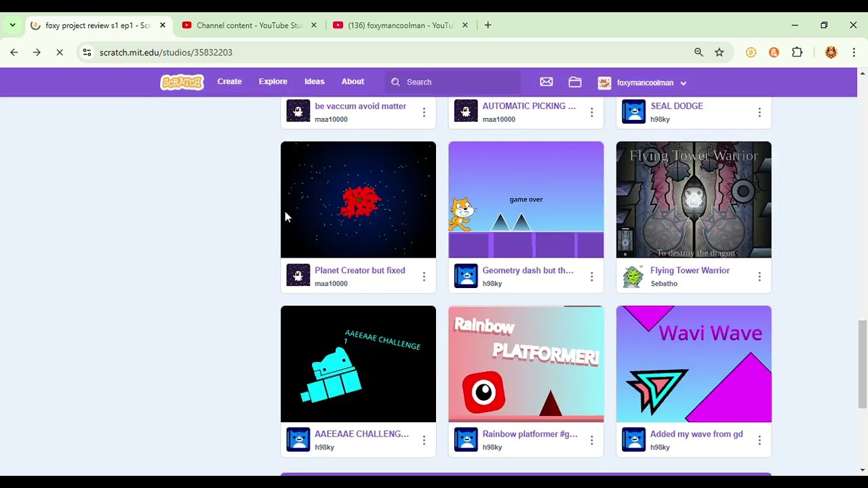Image resolution: width=868 pixels, height=488 pixels.
Task: Click the browser zoom magnifier icon
Action: (698, 52)
